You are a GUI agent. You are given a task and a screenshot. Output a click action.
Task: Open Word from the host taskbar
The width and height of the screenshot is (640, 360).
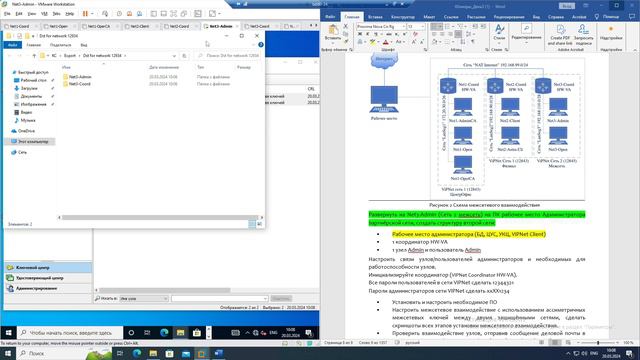tap(218, 353)
